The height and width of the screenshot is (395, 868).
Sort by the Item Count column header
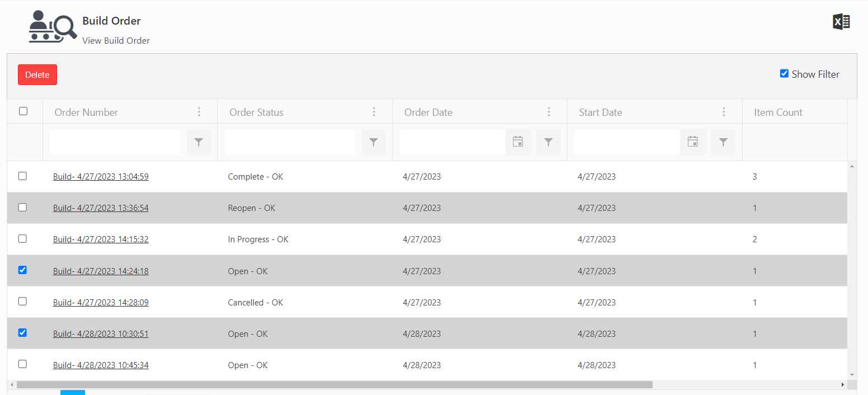click(x=778, y=112)
